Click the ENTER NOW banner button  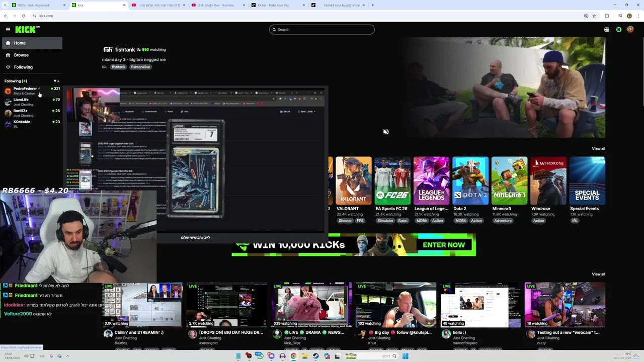(444, 245)
